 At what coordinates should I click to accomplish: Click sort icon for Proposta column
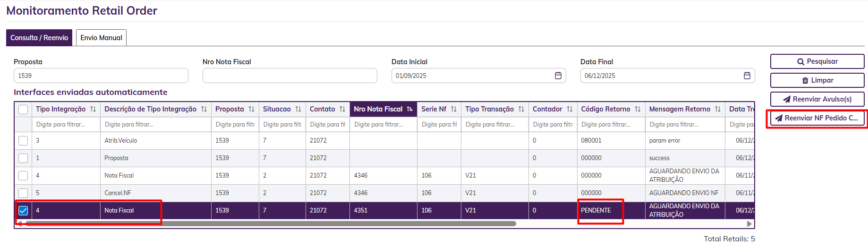[251, 109]
